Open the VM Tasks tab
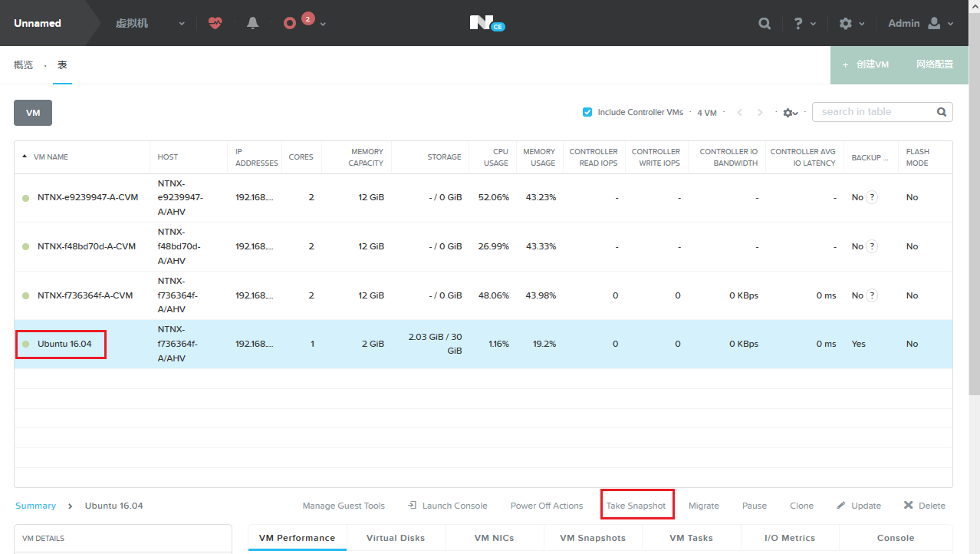Image resolution: width=980 pixels, height=554 pixels. [692, 538]
